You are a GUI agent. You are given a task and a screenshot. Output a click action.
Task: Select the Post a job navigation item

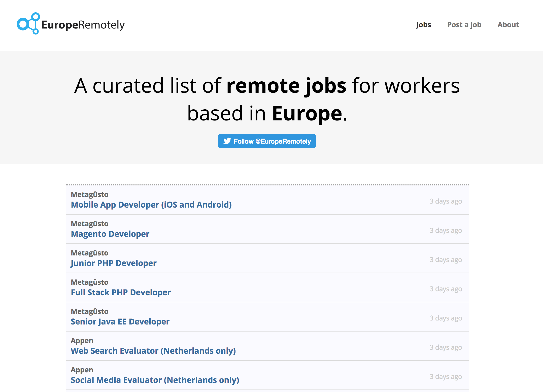pos(464,25)
